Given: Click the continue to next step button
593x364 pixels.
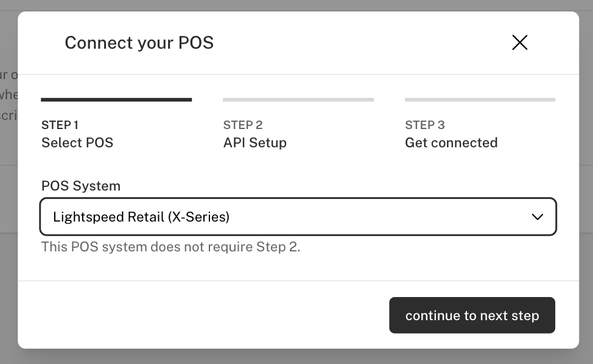Looking at the screenshot, I should click(472, 315).
